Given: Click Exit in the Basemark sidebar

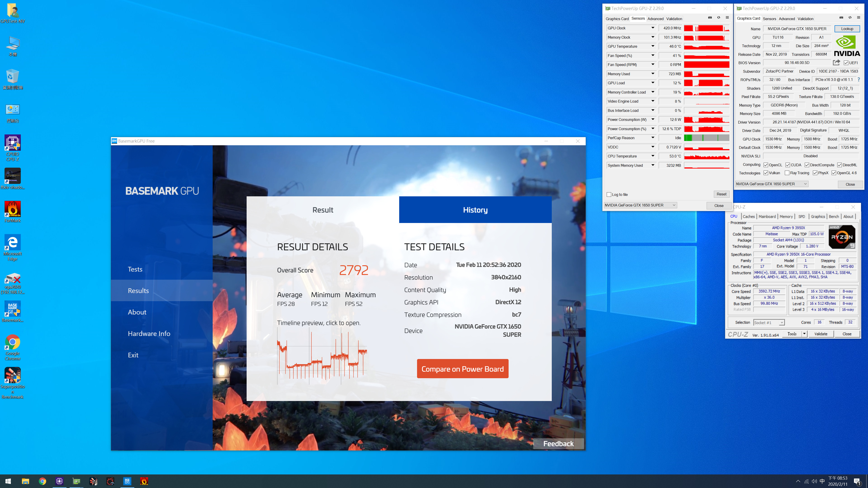Looking at the screenshot, I should coord(133,355).
